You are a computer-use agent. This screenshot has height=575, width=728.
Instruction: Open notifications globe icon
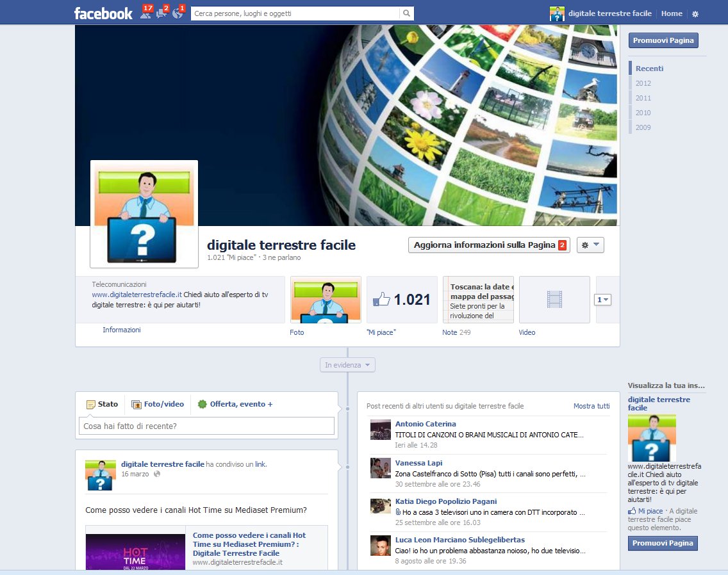click(178, 12)
